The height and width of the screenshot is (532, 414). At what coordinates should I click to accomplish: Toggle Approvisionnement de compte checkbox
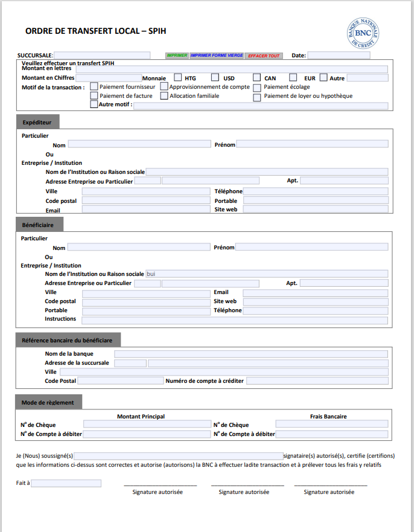coord(164,87)
